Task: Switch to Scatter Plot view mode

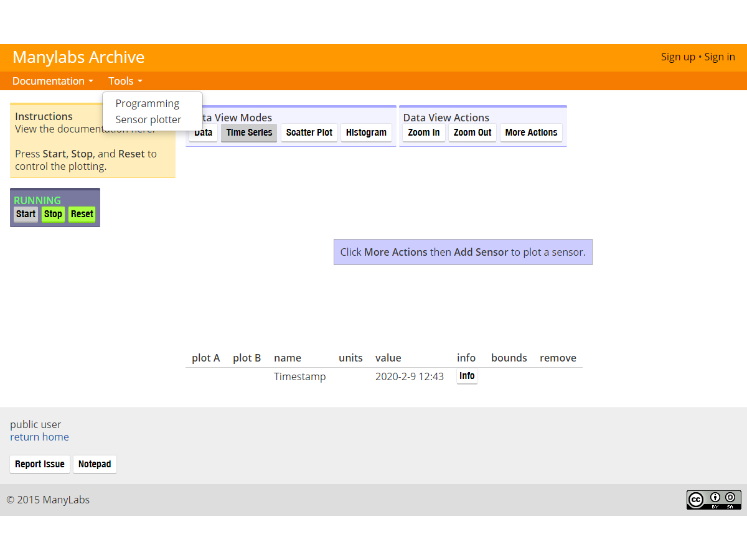Action: point(309,133)
